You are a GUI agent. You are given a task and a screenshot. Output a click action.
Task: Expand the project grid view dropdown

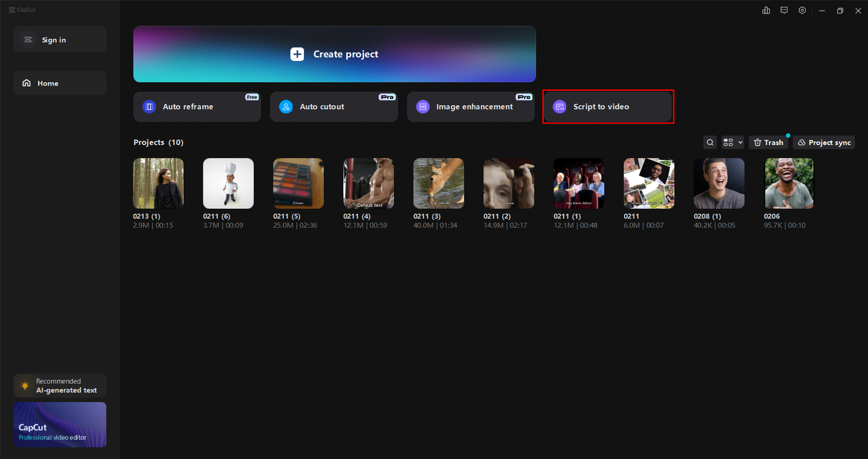732,142
